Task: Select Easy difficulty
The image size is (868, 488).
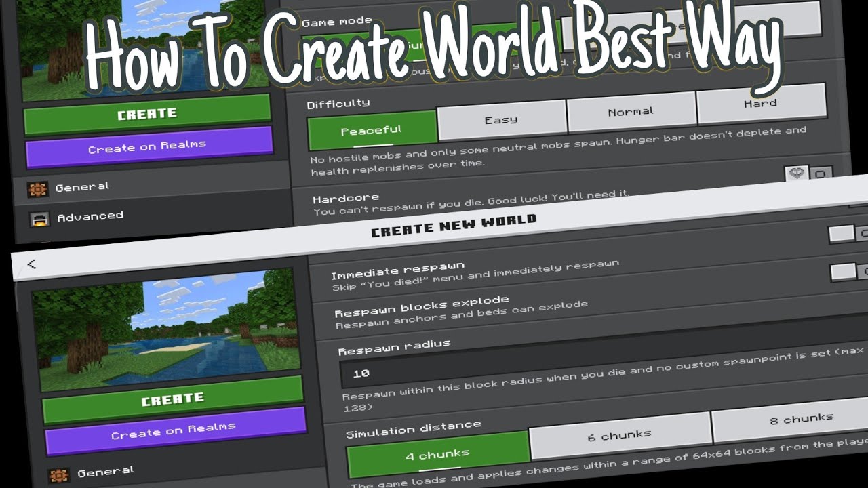Action: [501, 120]
